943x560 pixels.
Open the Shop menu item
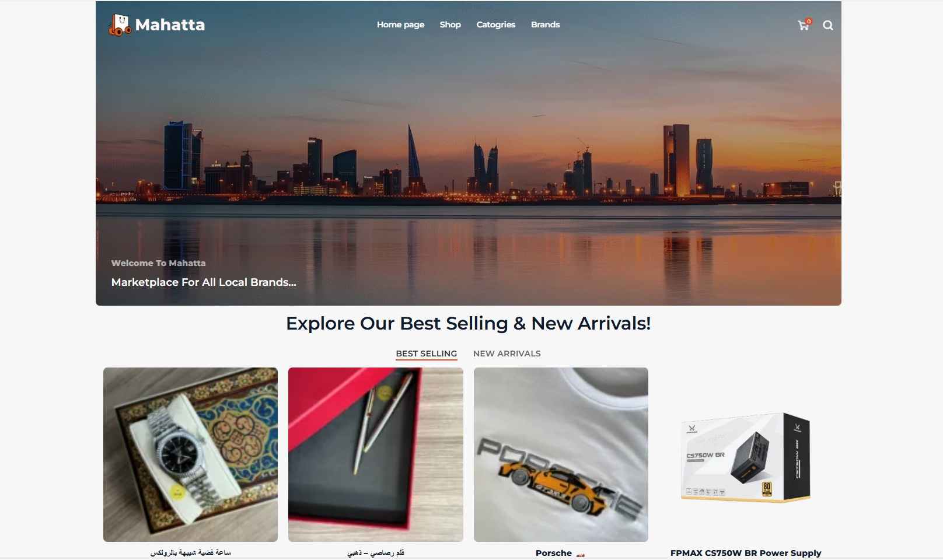[450, 24]
